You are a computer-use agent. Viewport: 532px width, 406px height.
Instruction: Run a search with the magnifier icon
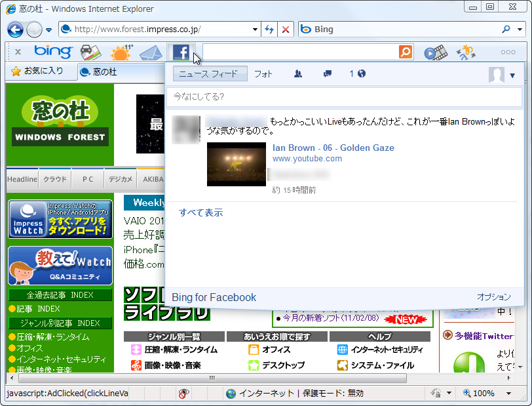(406, 52)
